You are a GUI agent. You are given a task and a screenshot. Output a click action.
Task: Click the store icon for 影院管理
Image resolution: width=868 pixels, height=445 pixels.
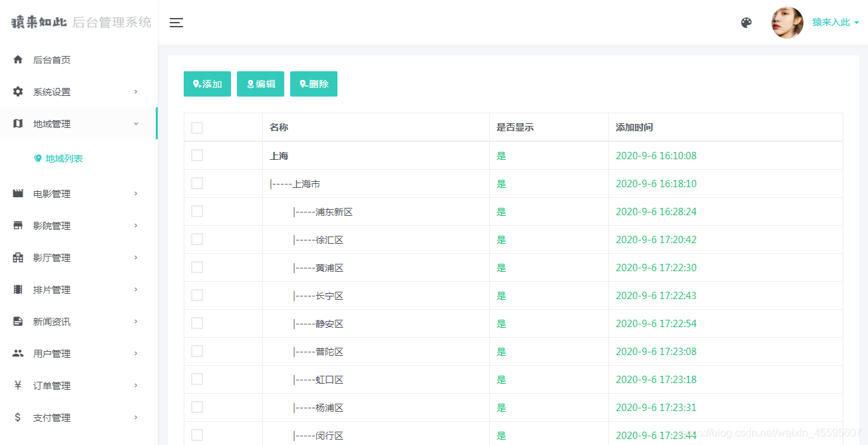click(x=18, y=225)
